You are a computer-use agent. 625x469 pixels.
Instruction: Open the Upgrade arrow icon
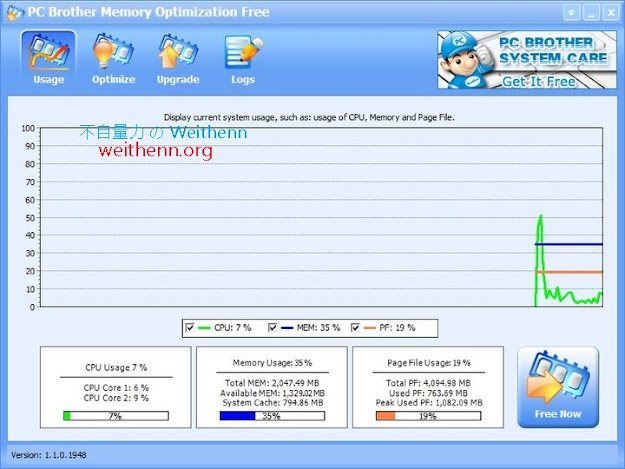tap(178, 58)
